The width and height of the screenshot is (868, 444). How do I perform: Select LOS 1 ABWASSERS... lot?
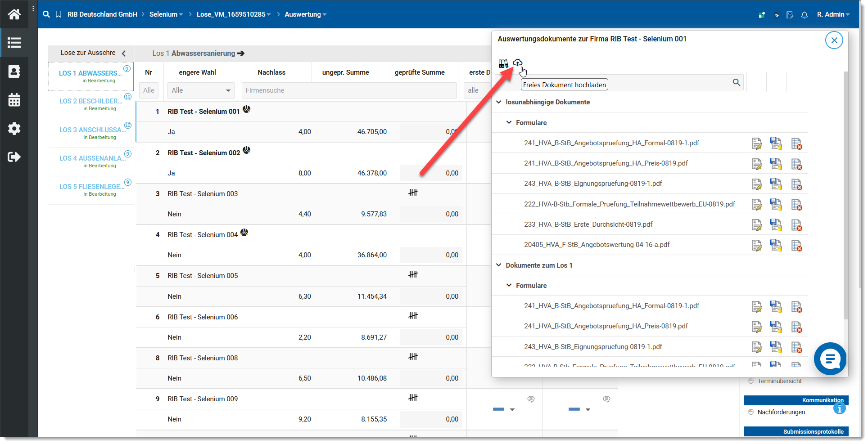coord(91,76)
